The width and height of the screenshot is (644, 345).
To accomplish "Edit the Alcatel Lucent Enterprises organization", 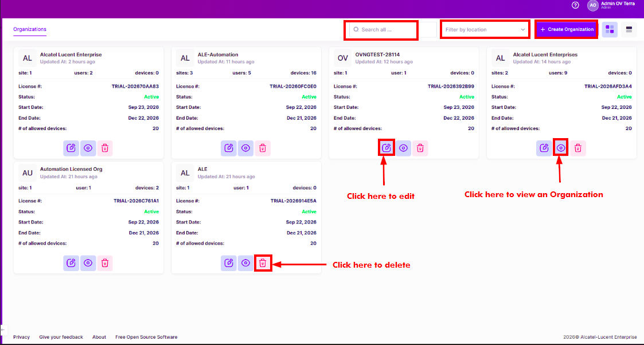I will 544,148.
